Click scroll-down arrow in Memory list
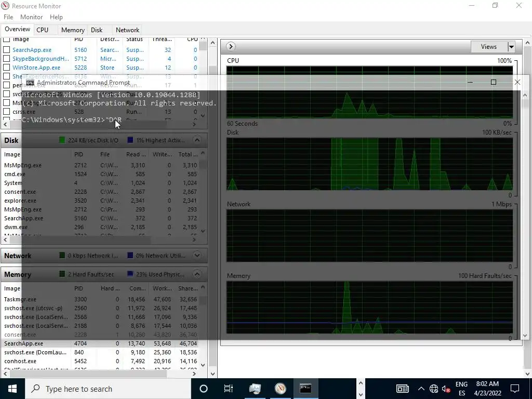532x399 pixels. tap(203, 365)
